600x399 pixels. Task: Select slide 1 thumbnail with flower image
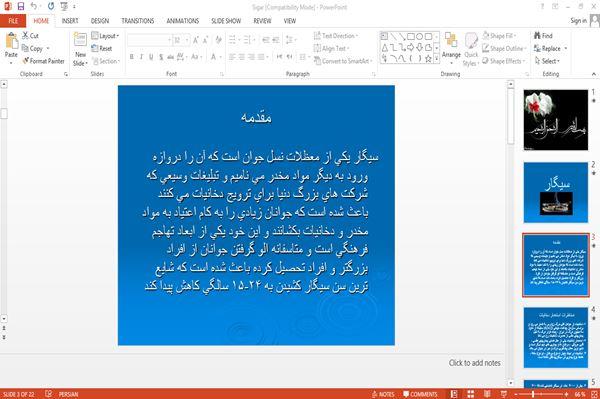coord(556,120)
